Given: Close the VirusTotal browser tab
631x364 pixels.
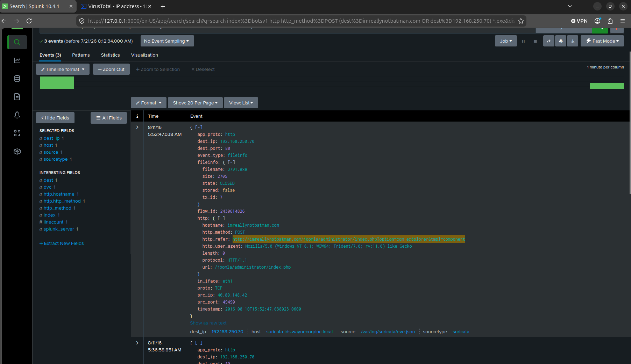Looking at the screenshot, I should (150, 6).
